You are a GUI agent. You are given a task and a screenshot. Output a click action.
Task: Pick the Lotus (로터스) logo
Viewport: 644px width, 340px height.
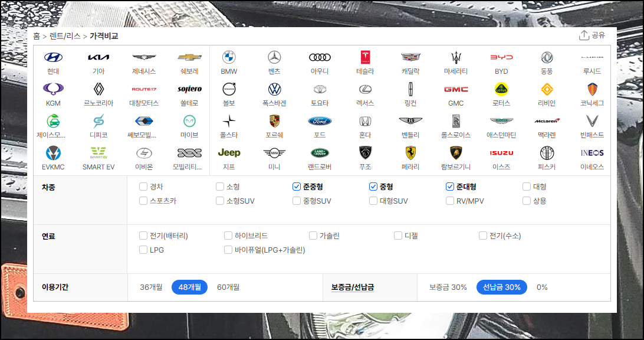(x=501, y=89)
